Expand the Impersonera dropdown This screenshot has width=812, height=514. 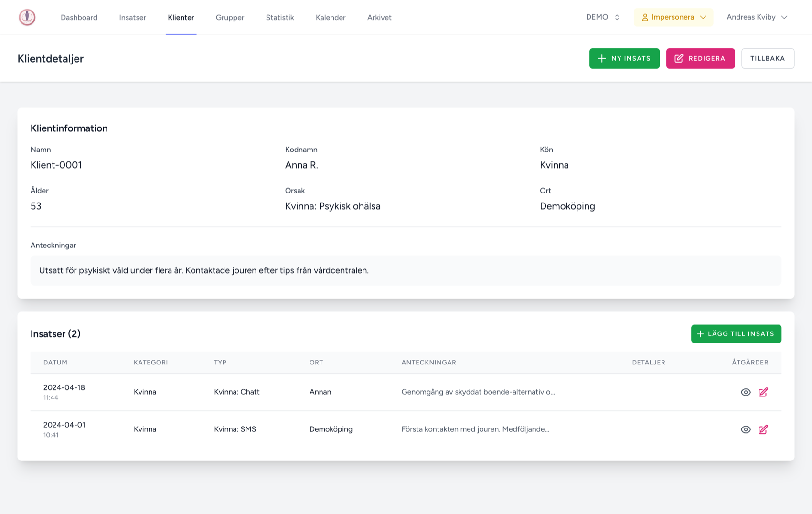pyautogui.click(x=673, y=17)
